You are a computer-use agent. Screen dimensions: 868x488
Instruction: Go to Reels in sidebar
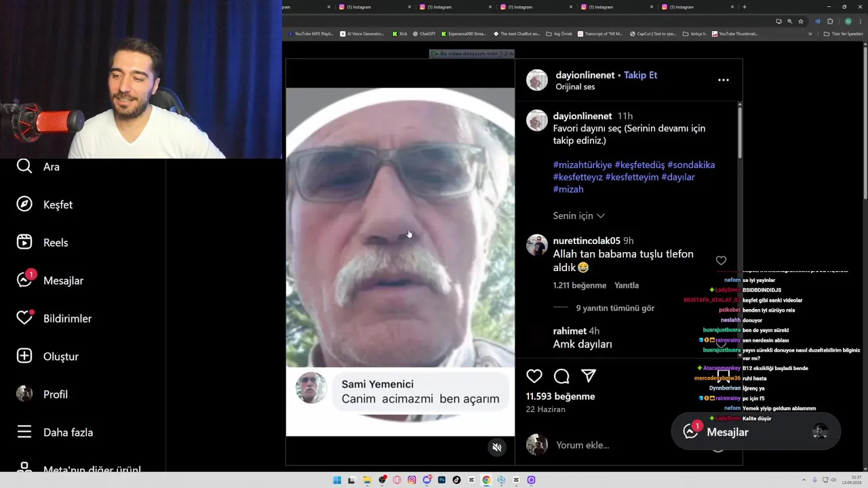tap(42, 243)
